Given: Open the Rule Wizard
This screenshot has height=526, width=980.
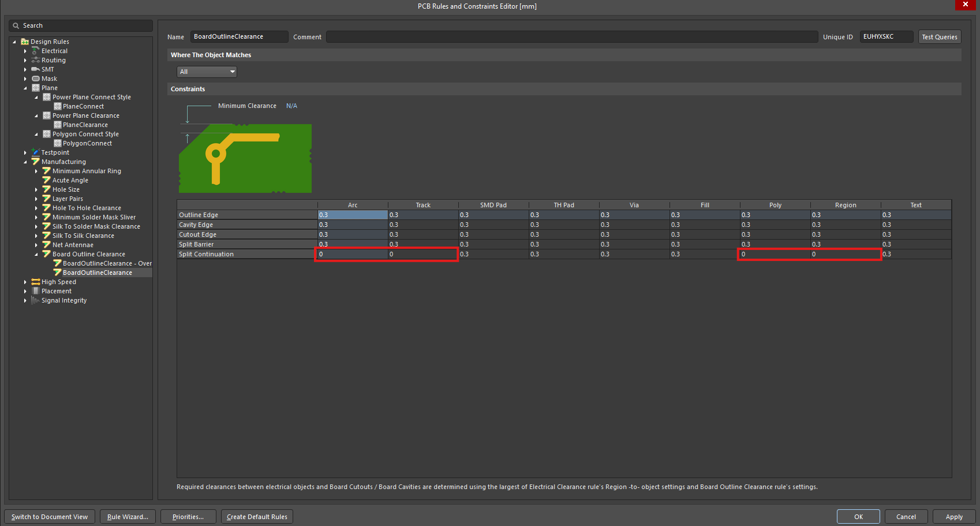Looking at the screenshot, I should click(x=128, y=517).
